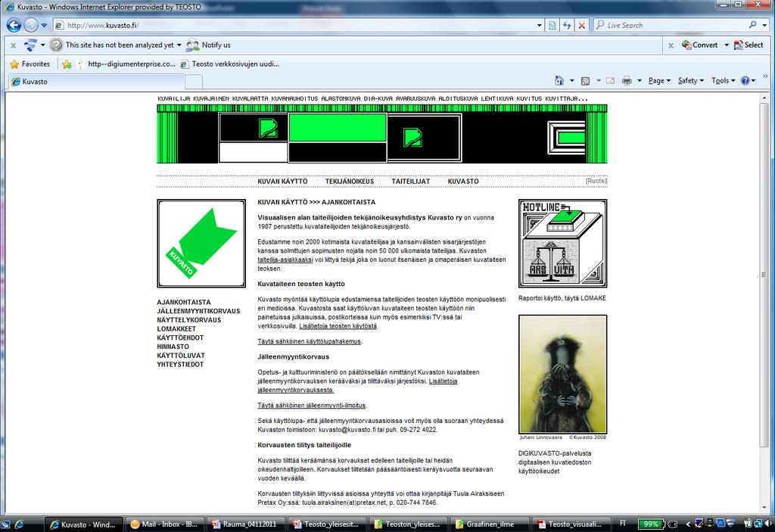Click the site-not-analyzed question mark icon
Viewport: 775px width, 532px height.
click(56, 45)
